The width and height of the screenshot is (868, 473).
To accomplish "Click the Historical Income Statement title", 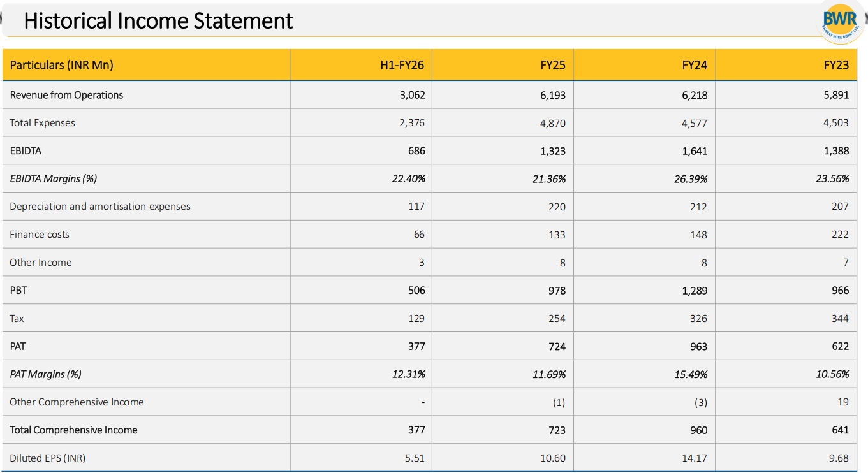I will [x=158, y=21].
